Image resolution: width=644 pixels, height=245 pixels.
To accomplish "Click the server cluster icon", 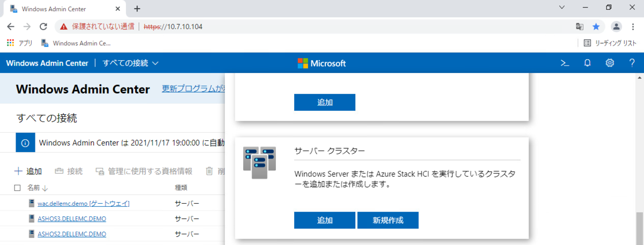I will [259, 162].
